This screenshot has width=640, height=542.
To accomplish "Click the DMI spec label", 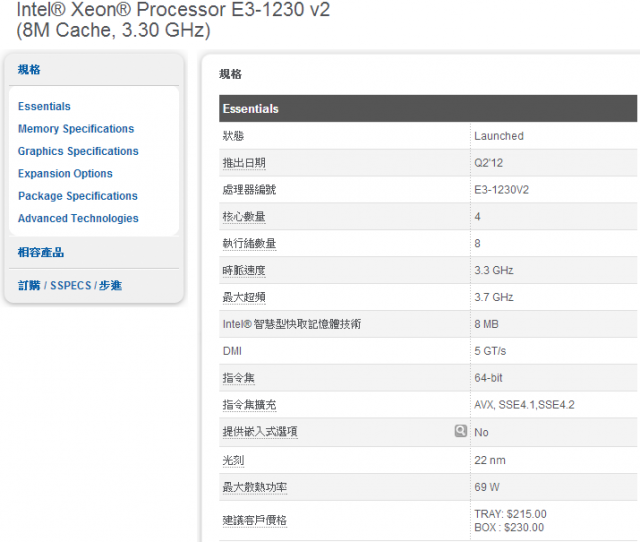I will 232,351.
